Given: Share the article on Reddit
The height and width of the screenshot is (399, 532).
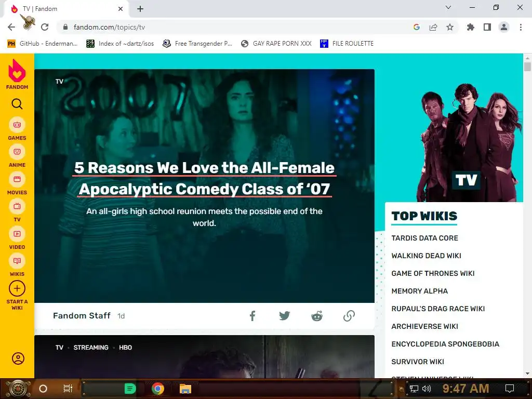Looking at the screenshot, I should [x=317, y=316].
